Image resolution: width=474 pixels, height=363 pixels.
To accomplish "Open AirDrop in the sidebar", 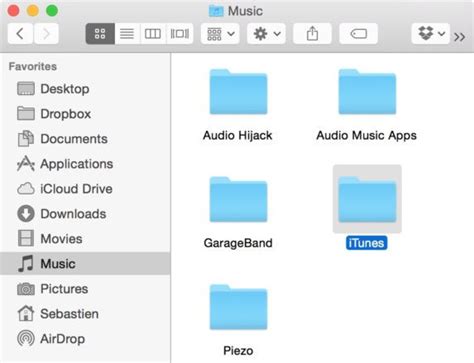I will click(x=85, y=339).
